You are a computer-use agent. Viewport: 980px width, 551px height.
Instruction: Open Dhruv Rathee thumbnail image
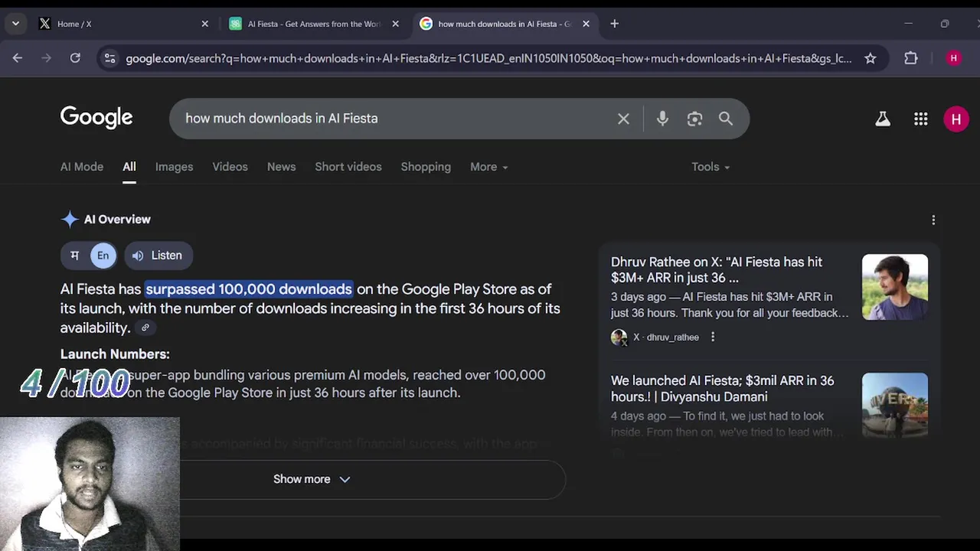click(x=895, y=287)
